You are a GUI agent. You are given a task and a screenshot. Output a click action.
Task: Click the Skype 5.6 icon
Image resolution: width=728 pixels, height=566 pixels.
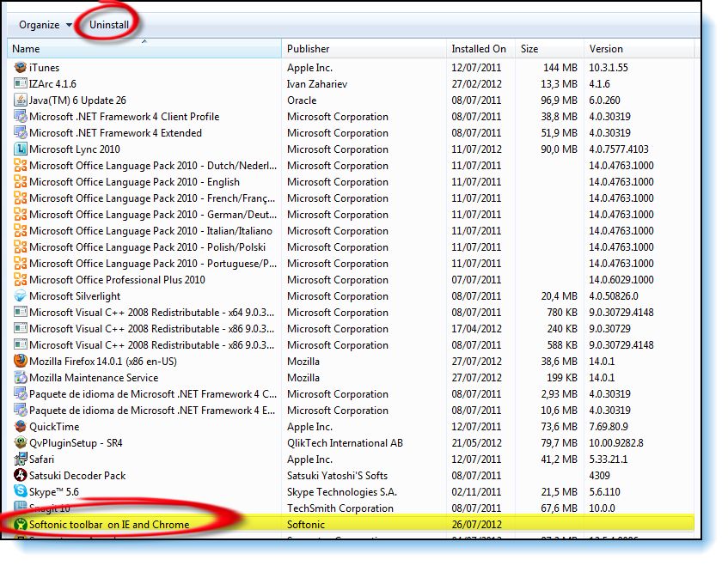(21, 492)
